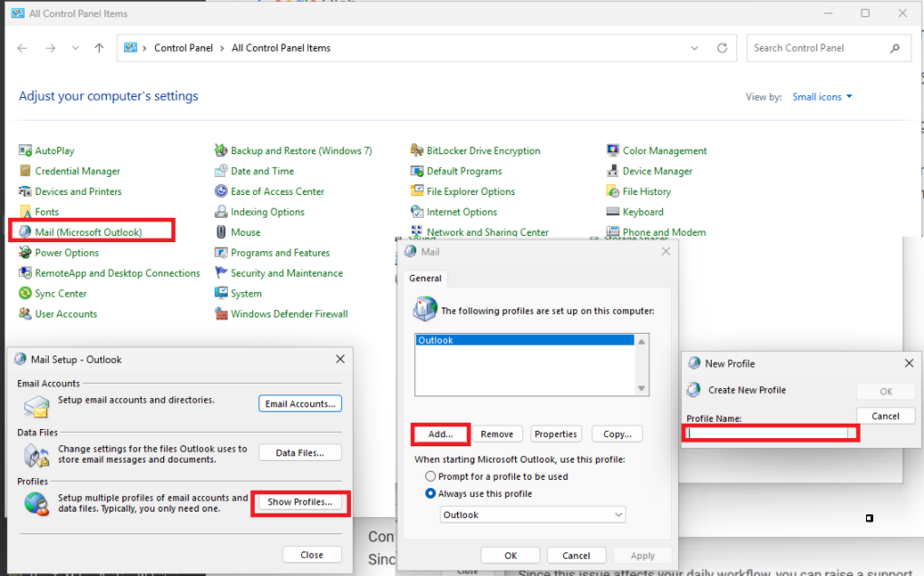Open the Mouse icon

[221, 231]
